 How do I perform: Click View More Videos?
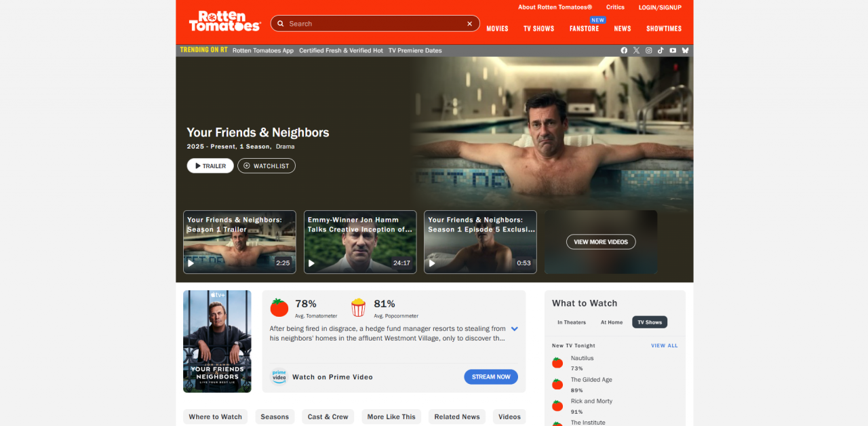click(601, 241)
